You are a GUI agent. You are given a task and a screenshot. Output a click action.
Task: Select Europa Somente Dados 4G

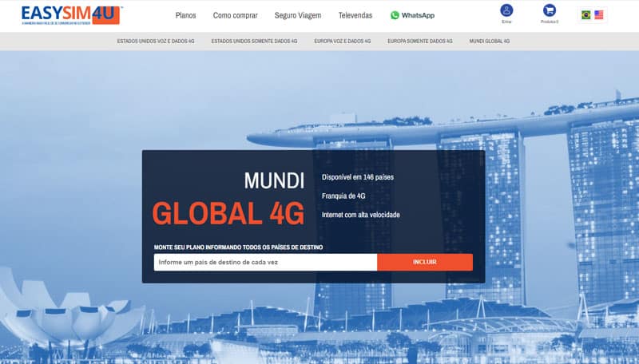tap(420, 42)
